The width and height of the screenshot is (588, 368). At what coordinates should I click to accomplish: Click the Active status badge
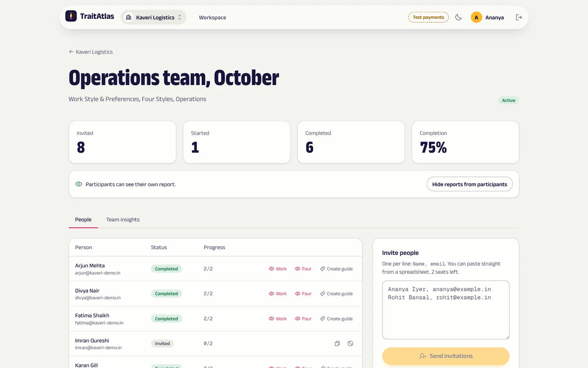click(509, 101)
